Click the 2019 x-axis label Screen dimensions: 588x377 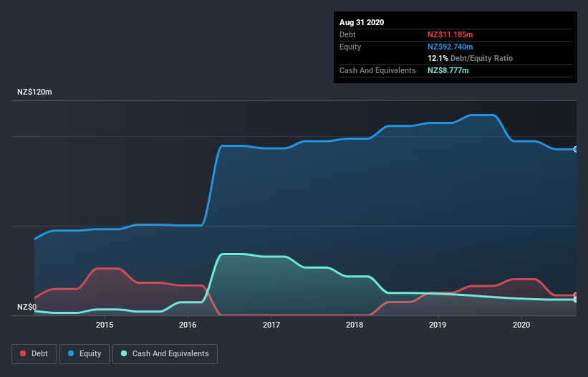(438, 325)
